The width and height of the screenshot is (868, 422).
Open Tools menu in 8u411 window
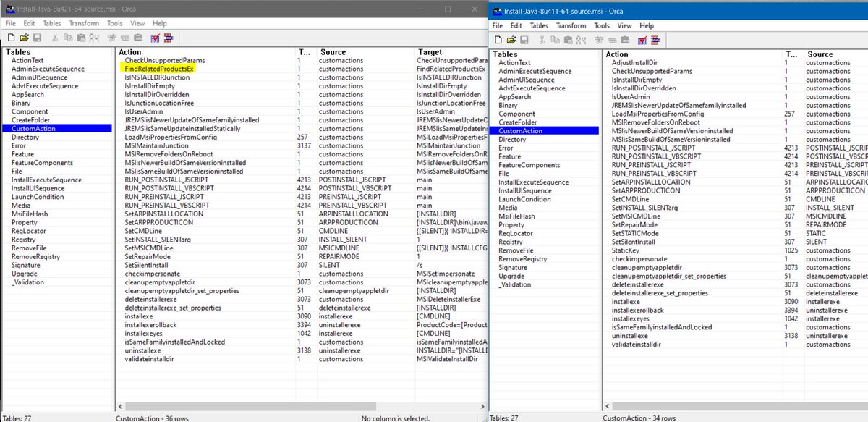click(x=602, y=25)
